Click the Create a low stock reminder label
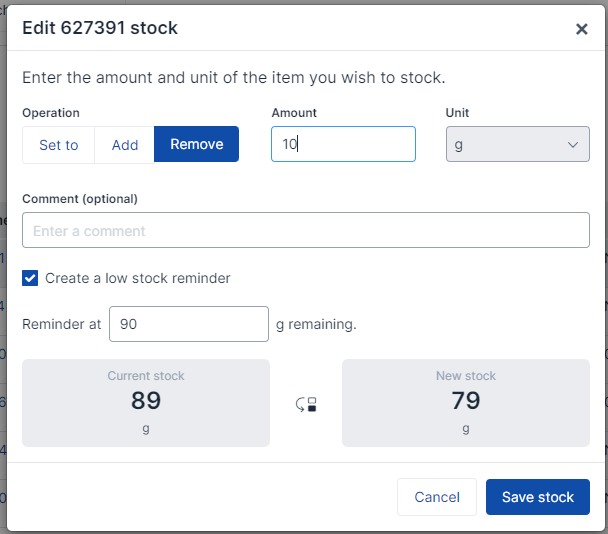 point(138,278)
